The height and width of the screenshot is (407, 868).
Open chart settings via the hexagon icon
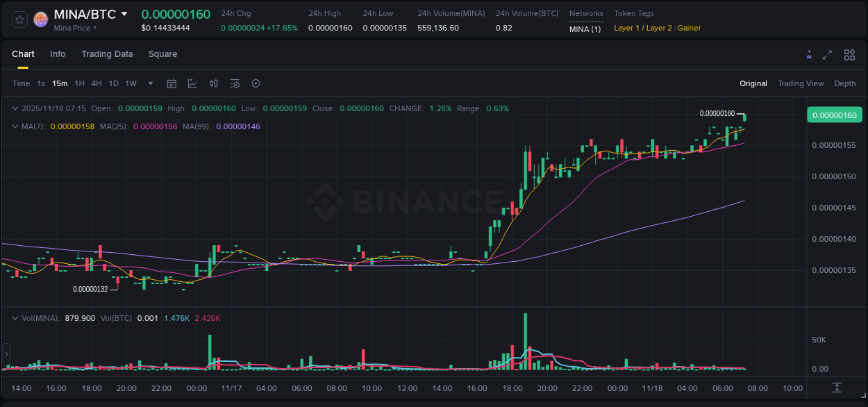[256, 83]
